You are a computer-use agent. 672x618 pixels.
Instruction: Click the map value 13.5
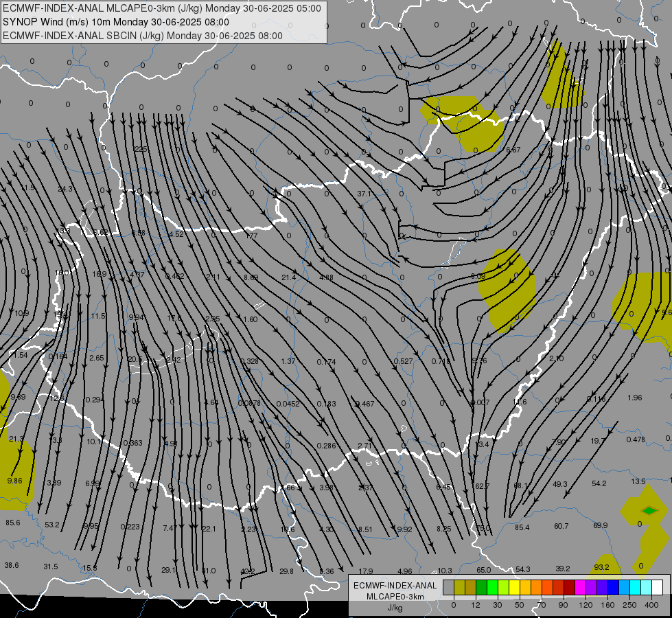[638, 481]
